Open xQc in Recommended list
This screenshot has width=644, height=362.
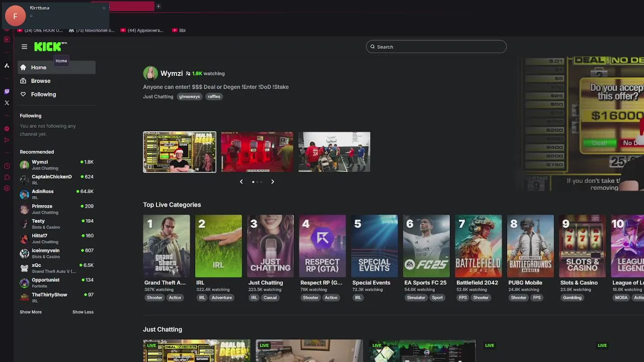click(x=56, y=267)
